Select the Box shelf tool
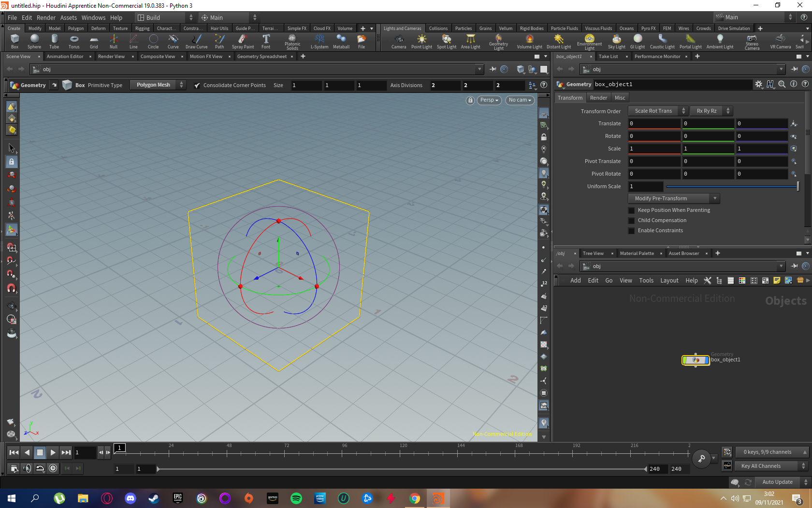 click(x=14, y=42)
